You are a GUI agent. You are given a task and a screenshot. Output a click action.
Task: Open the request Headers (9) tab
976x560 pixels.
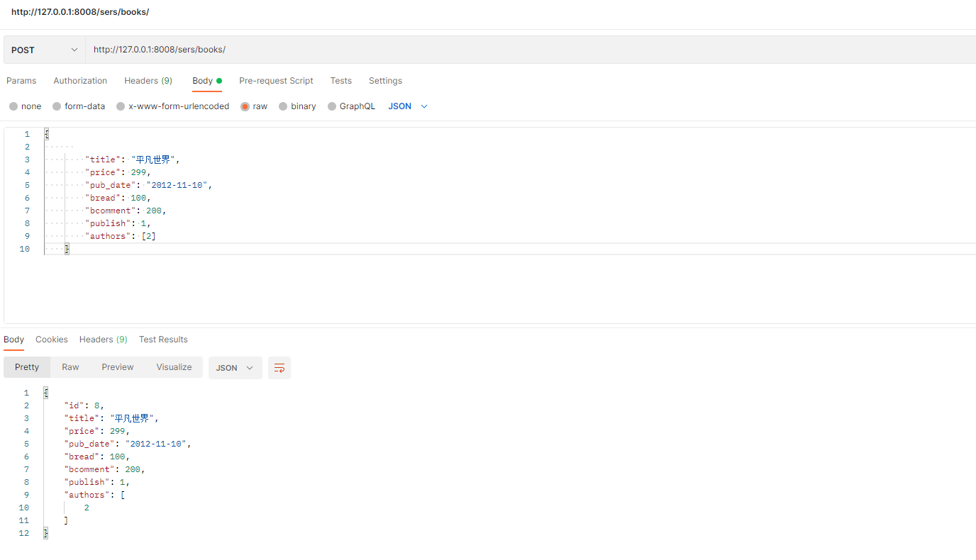tap(148, 81)
